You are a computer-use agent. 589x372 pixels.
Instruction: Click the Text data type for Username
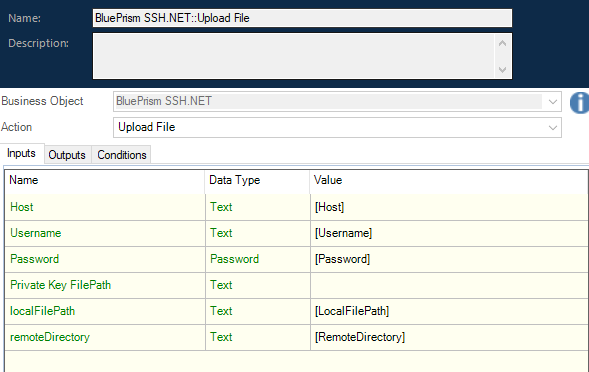[258, 233]
